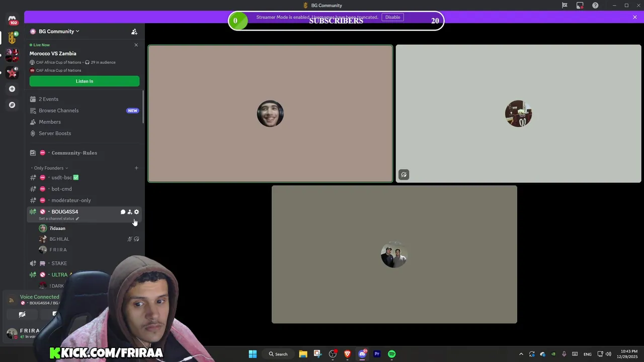The height and width of the screenshot is (362, 644).
Task: Create channel in Only Founders with plus
Action: 136,168
